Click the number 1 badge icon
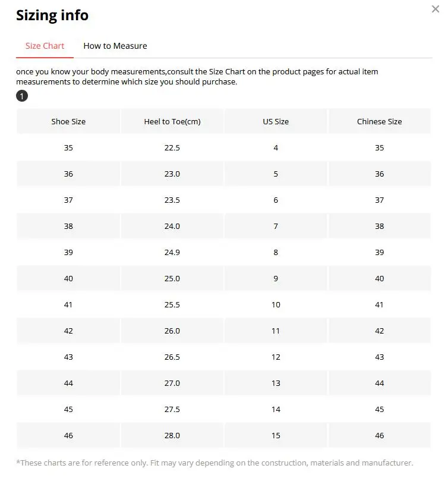This screenshot has height=481, width=448. point(22,96)
